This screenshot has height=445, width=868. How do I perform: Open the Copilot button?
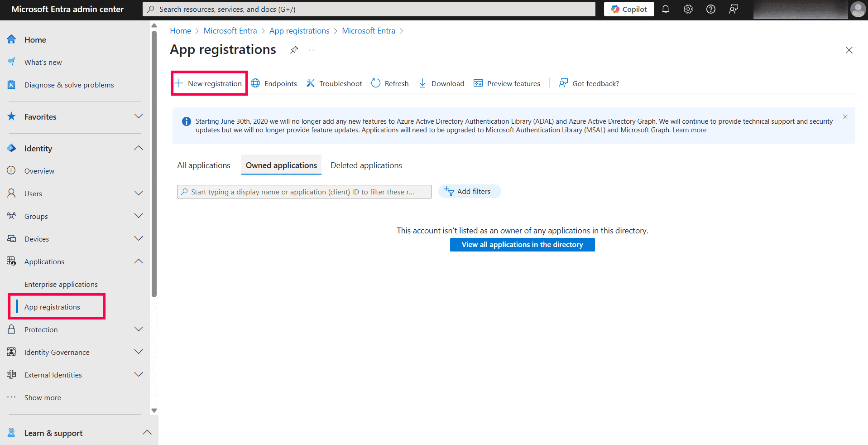[629, 9]
